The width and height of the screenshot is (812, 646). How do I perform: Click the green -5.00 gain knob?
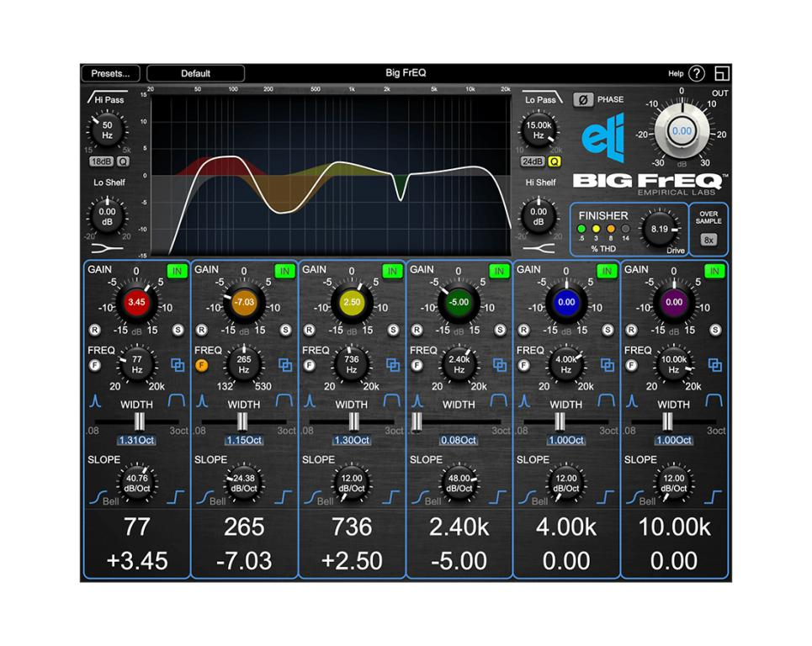459,302
